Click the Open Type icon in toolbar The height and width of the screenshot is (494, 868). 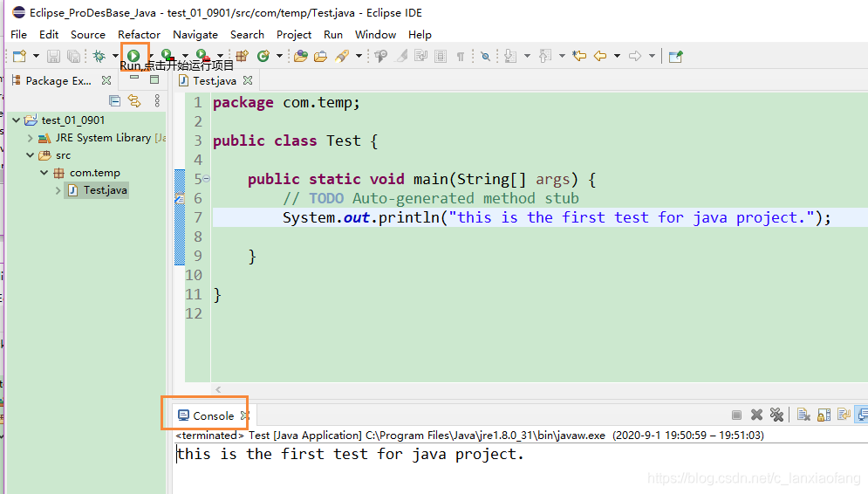pos(301,56)
